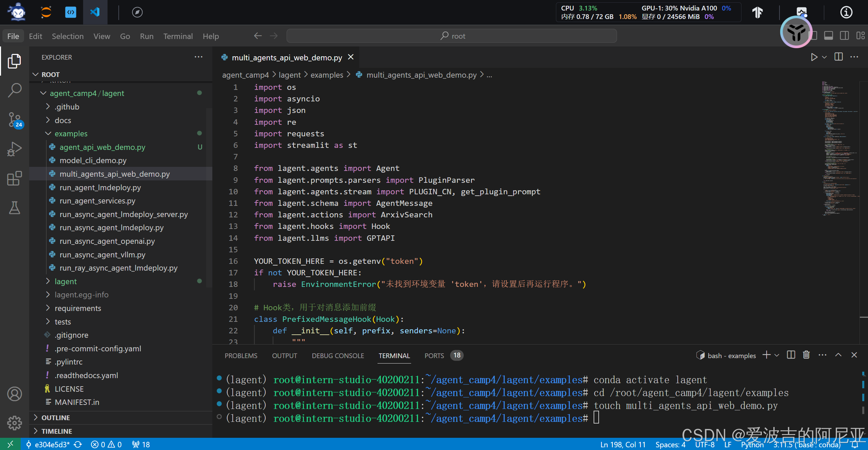This screenshot has width=868, height=450.
Task: Toggle the secondary side bar layout button
Action: (845, 36)
